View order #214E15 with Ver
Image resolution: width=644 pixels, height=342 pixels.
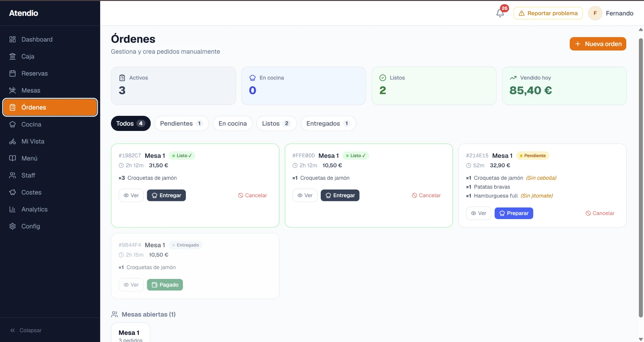pos(478,213)
